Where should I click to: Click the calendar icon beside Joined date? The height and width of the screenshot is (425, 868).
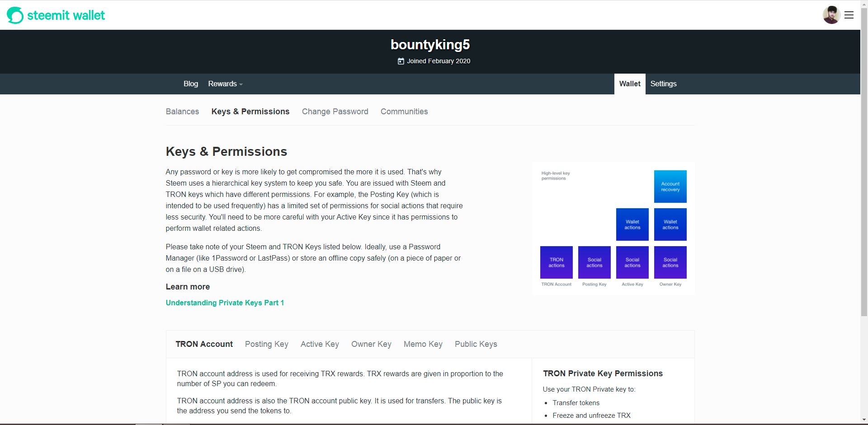(401, 61)
